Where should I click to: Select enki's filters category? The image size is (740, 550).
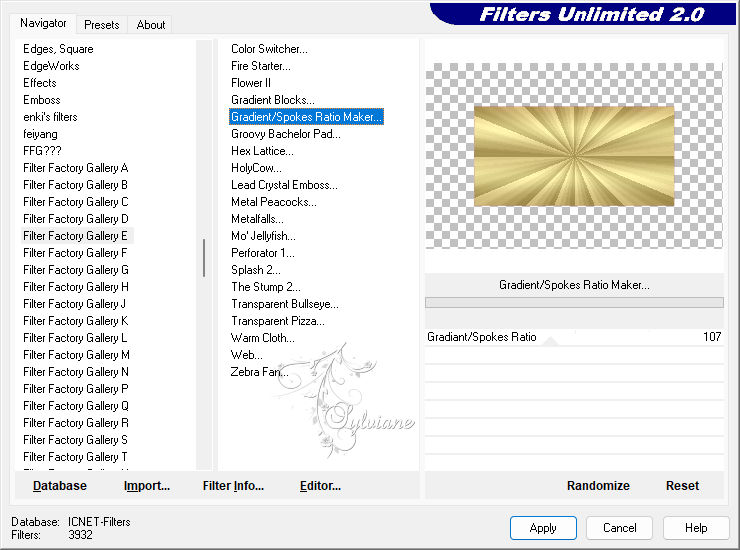[50, 117]
